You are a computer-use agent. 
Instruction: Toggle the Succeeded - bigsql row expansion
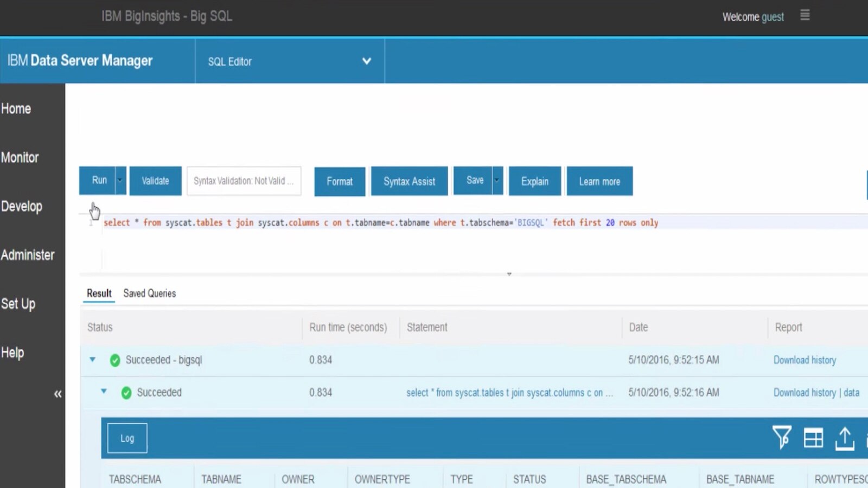(x=92, y=359)
